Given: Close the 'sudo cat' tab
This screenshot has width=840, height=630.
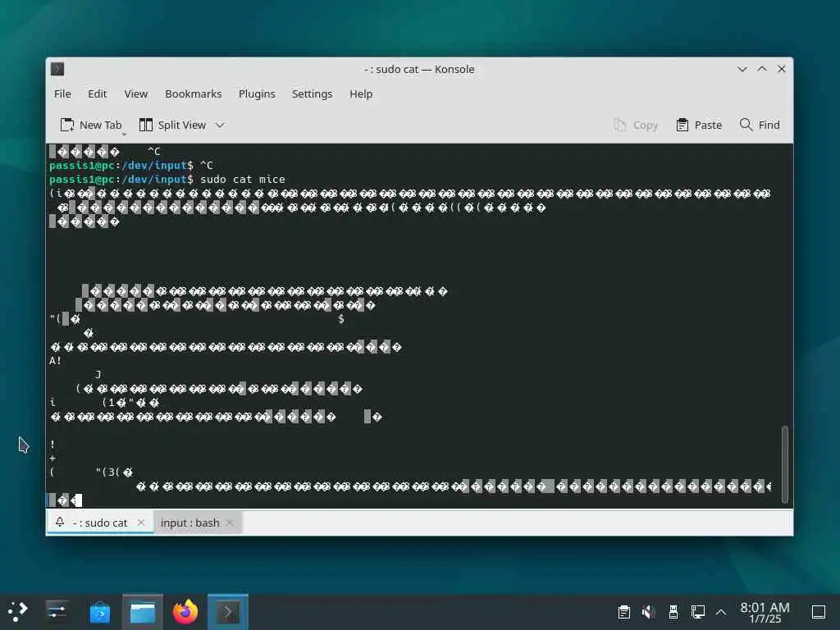Looking at the screenshot, I should pos(141,523).
